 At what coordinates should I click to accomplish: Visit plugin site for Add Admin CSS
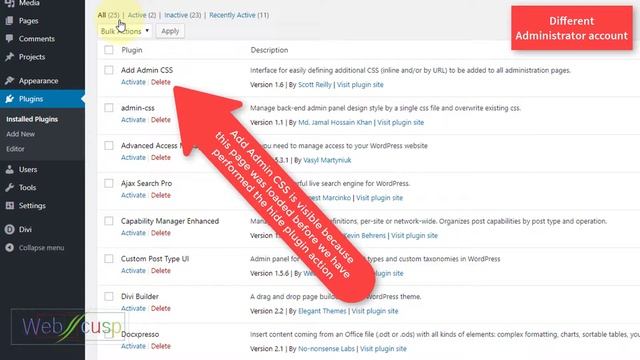(360, 85)
